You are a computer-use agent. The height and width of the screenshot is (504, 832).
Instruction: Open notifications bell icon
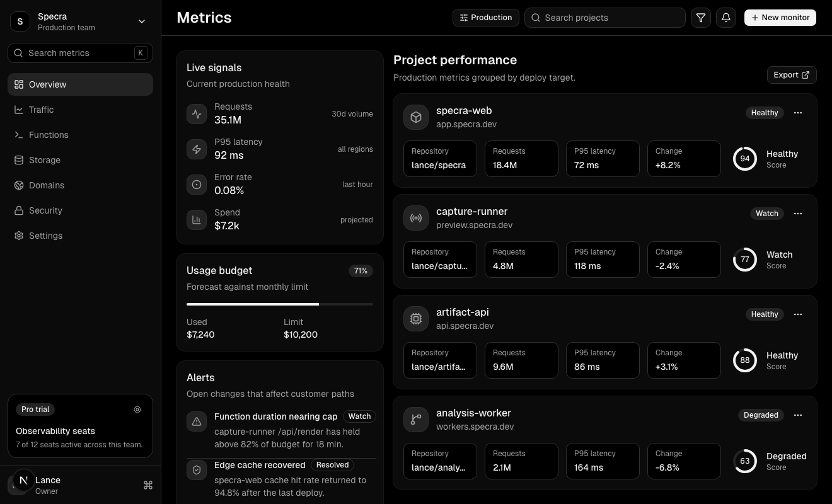click(726, 18)
